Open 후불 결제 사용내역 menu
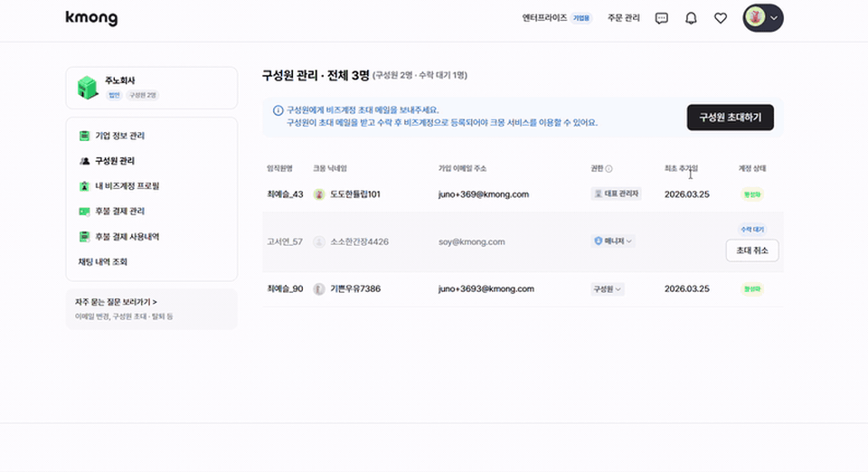Image resolution: width=868 pixels, height=472 pixels. (127, 237)
